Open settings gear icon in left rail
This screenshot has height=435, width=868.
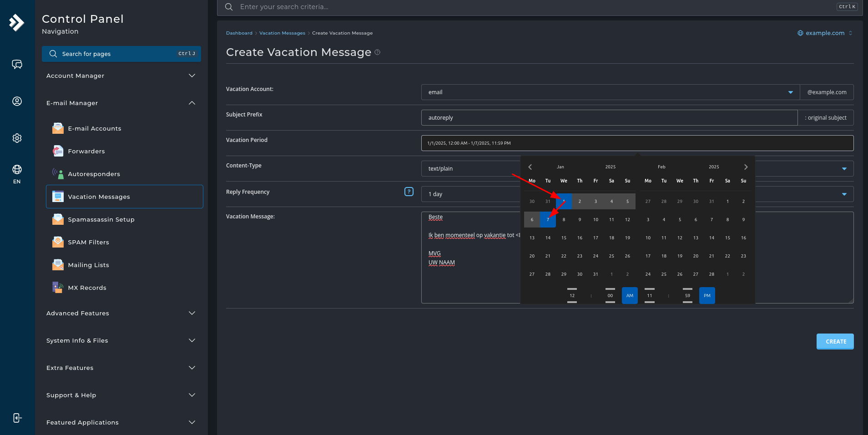[17, 138]
